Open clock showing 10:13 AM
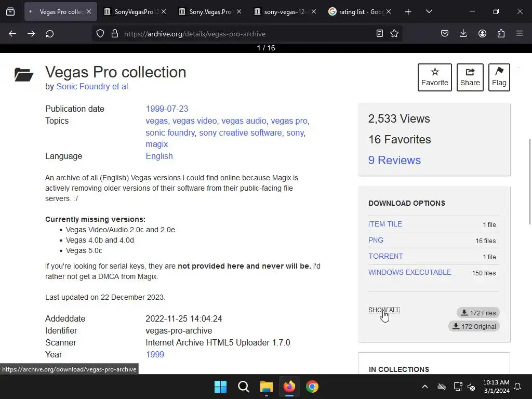Viewport: 532px width, 399px height. pyautogui.click(x=496, y=387)
